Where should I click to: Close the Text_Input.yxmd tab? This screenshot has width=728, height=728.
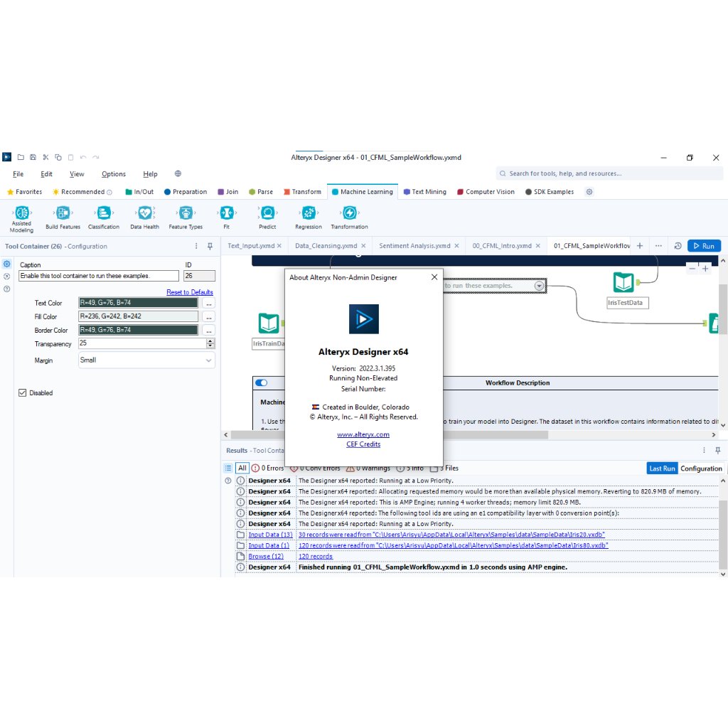pyautogui.click(x=279, y=245)
